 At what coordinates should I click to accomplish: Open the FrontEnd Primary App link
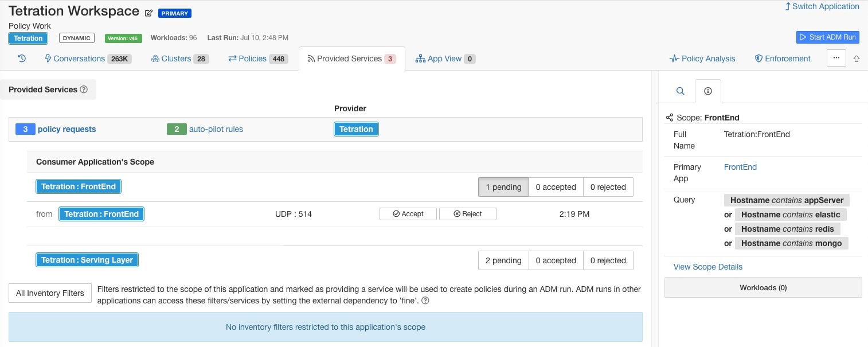click(740, 167)
